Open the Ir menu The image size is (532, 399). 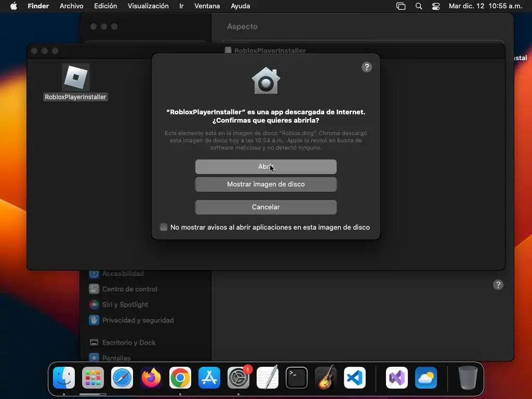click(181, 6)
